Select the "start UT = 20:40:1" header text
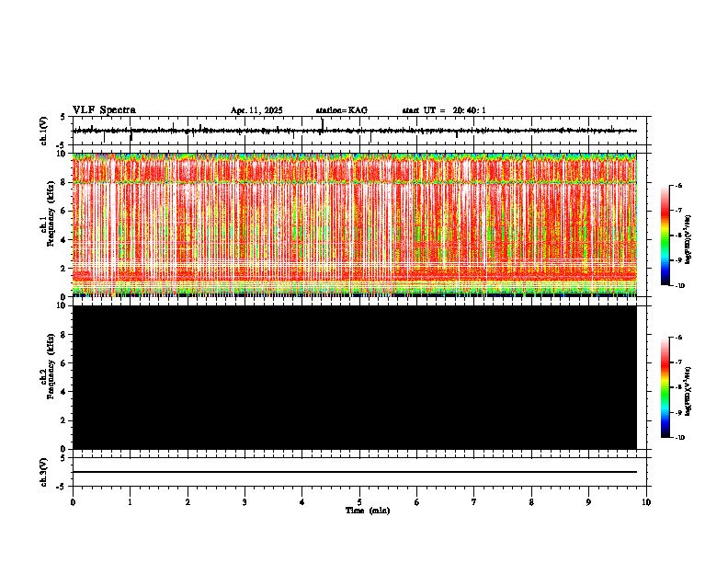728x563 pixels. [444, 110]
